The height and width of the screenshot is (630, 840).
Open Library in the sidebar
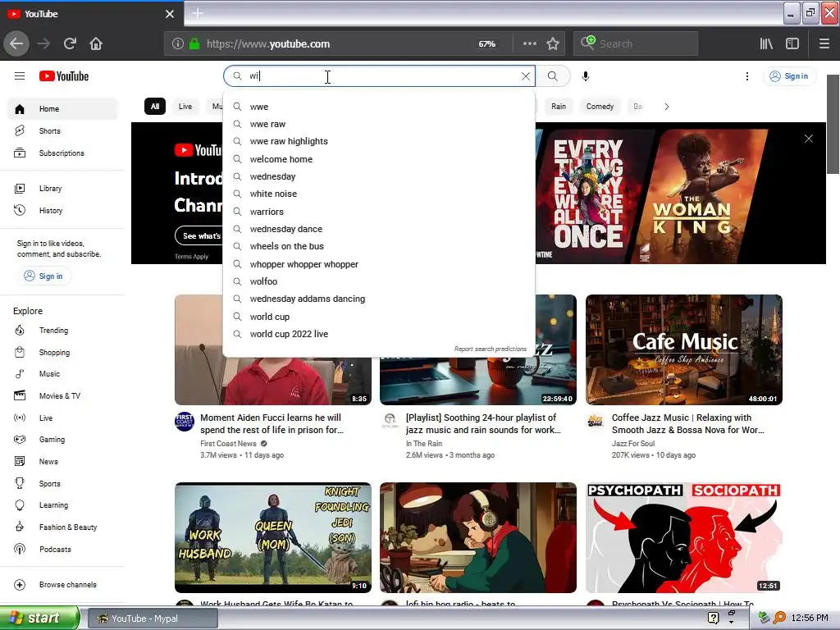[62, 188]
